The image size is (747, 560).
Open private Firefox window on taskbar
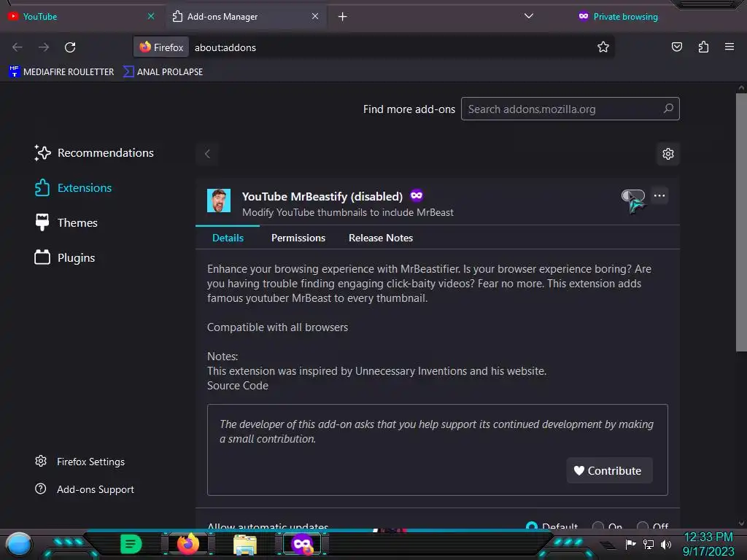coord(302,544)
